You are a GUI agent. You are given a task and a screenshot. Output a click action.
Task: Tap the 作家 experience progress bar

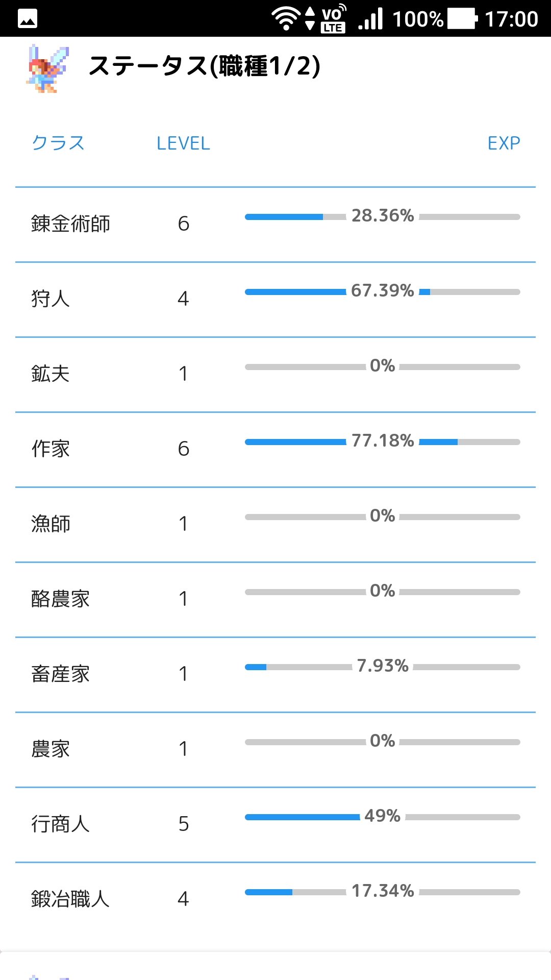(382, 442)
